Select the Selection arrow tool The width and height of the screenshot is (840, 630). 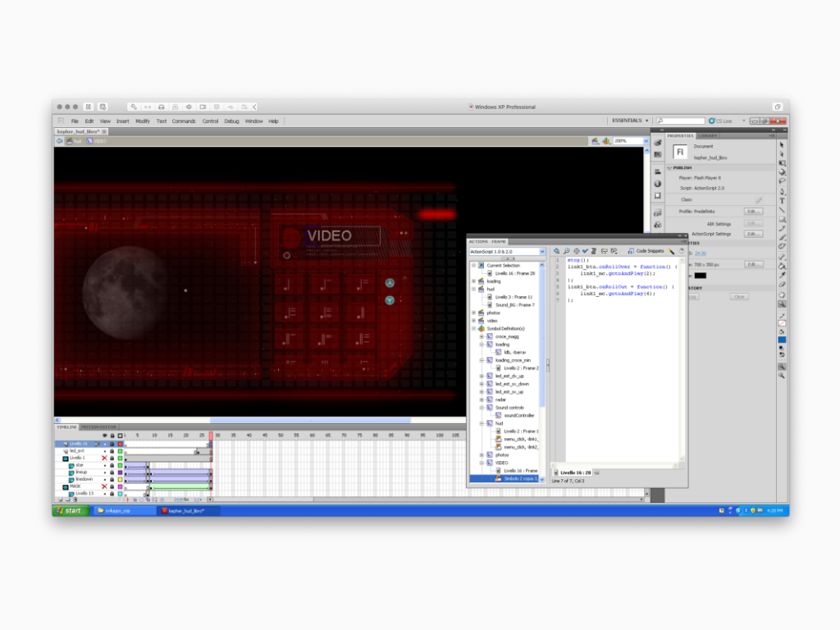(782, 145)
